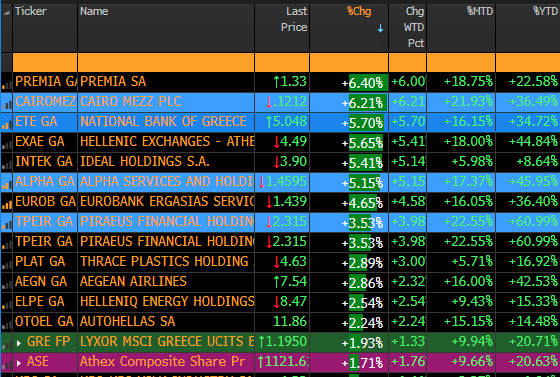Click the EXAE GA ticker cell
Viewport: 560px width, 377px height.
(45, 142)
